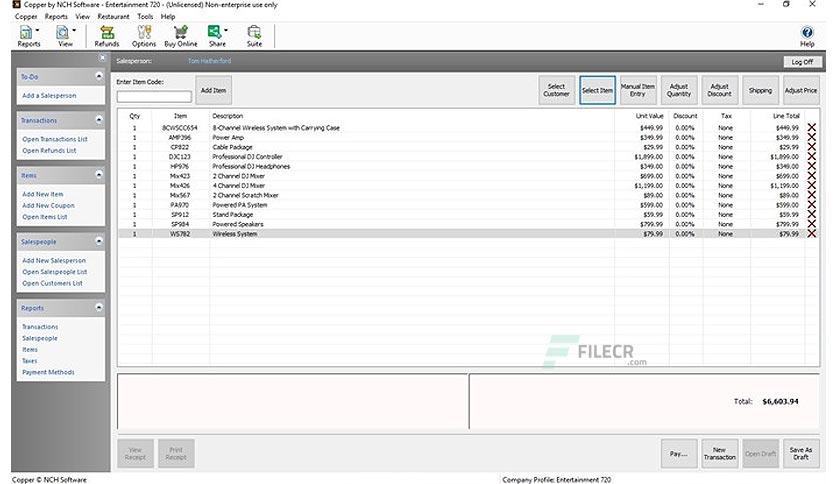Open the Copper menu
This screenshot has height=484, width=836.
tap(26, 17)
